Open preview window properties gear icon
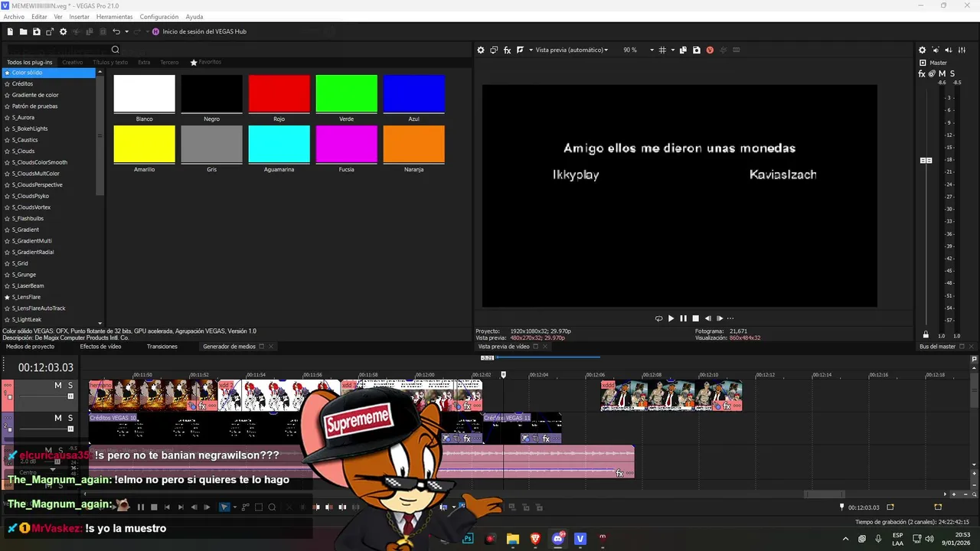The height and width of the screenshot is (551, 980). pyautogui.click(x=481, y=50)
